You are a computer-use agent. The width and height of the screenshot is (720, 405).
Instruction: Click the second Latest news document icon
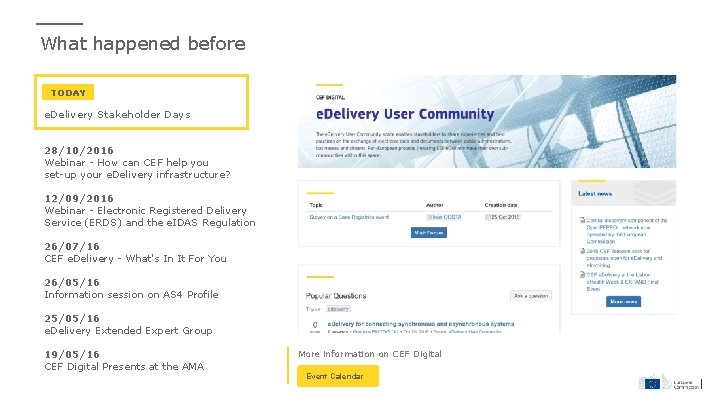point(582,250)
